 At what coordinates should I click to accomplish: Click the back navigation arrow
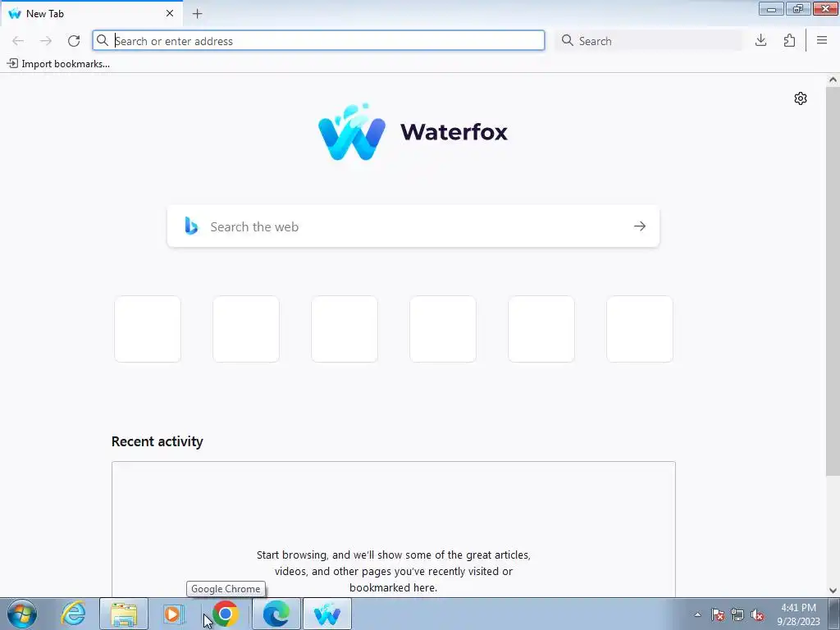pos(18,41)
